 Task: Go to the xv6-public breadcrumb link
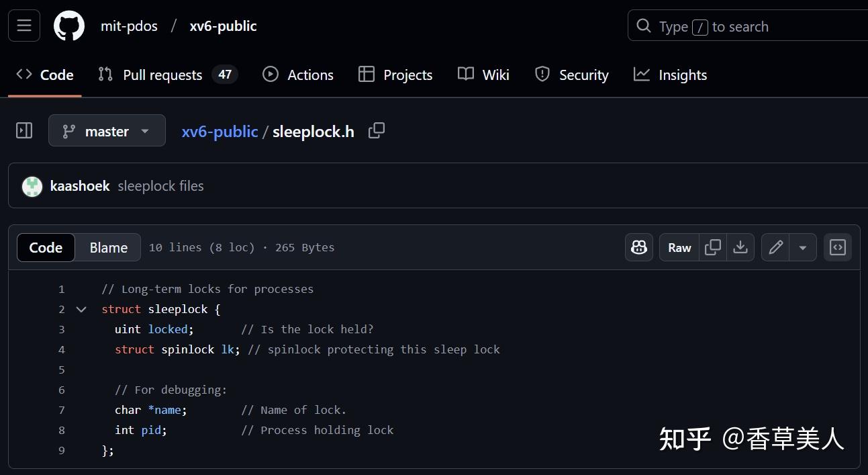[x=220, y=131]
